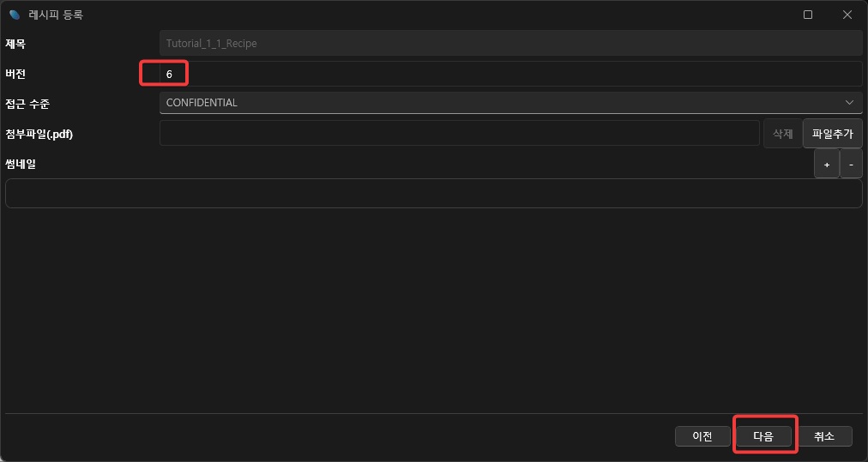Image resolution: width=868 pixels, height=462 pixels.
Task: Focus the 버전 field containing 6
Action: [510, 74]
